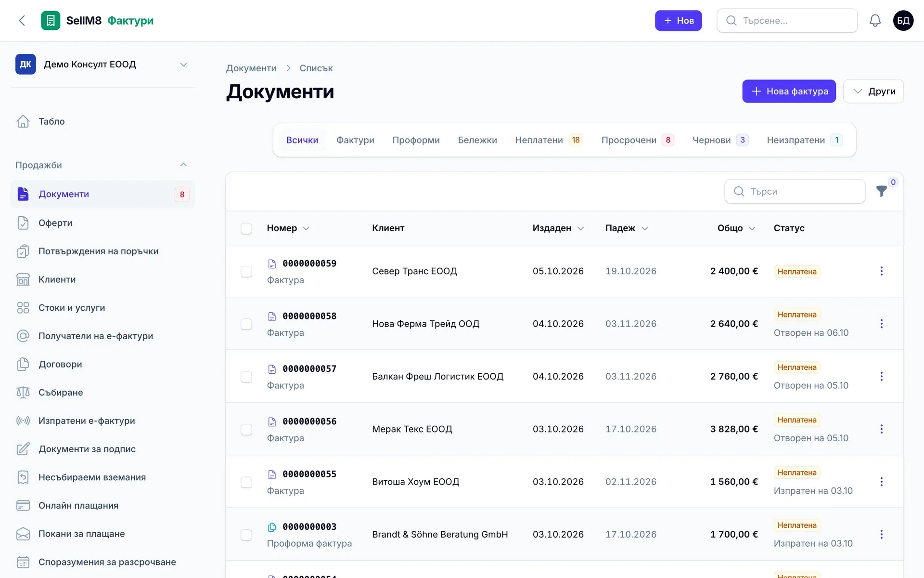The height and width of the screenshot is (578, 924).
Task: Sort by Падеж column
Action: pos(627,228)
